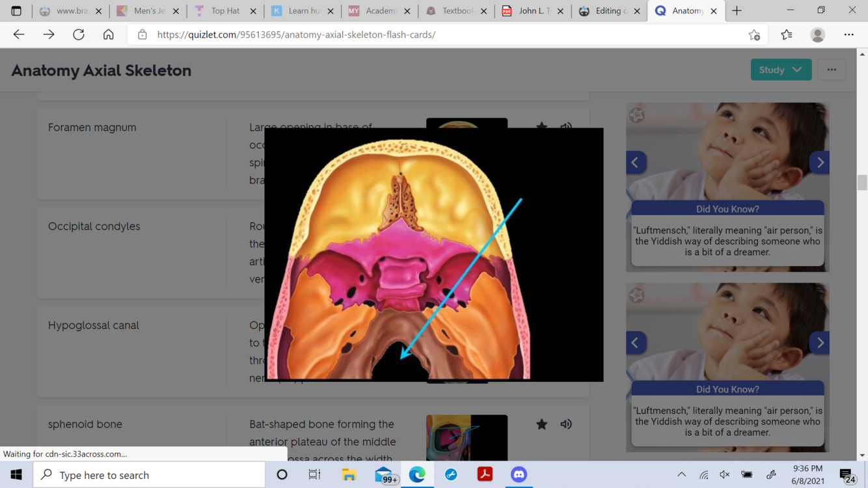Screen dimensions: 868x488
Task: Open browser settings and more menu
Action: pos(849,34)
